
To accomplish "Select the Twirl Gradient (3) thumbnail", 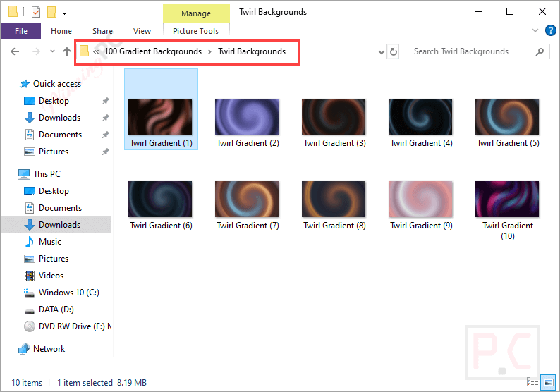I will pos(334,117).
